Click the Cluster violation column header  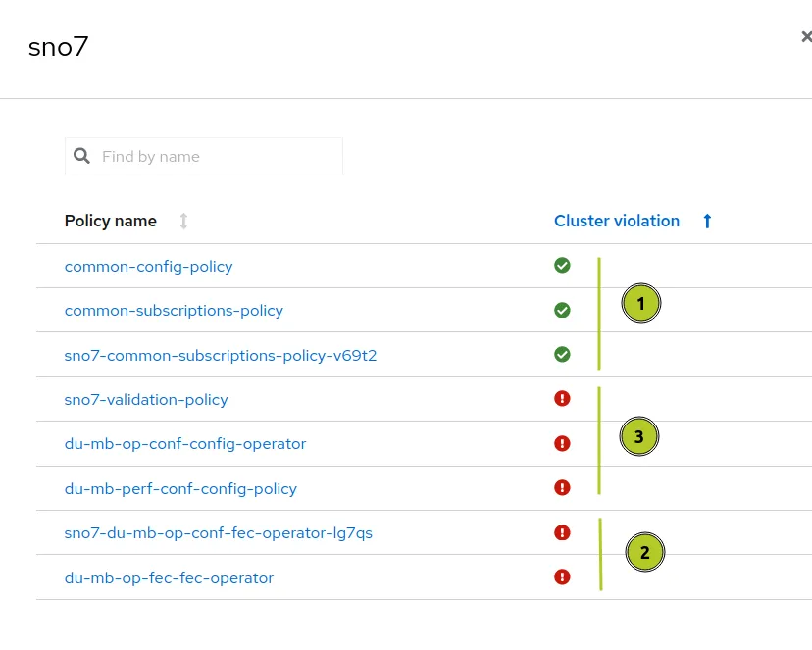tap(617, 221)
